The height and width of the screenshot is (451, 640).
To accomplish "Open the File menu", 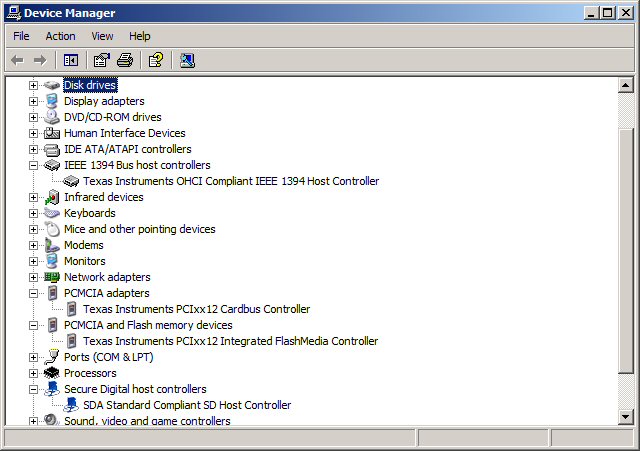I will 21,36.
